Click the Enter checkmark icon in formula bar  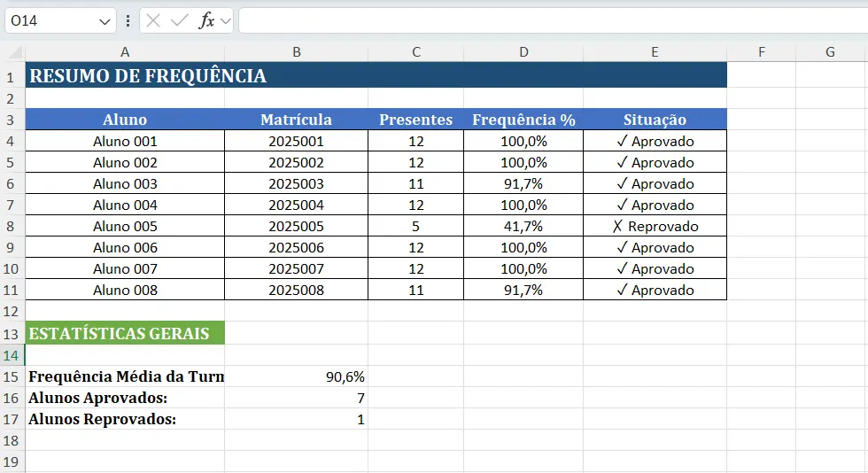coord(180,20)
